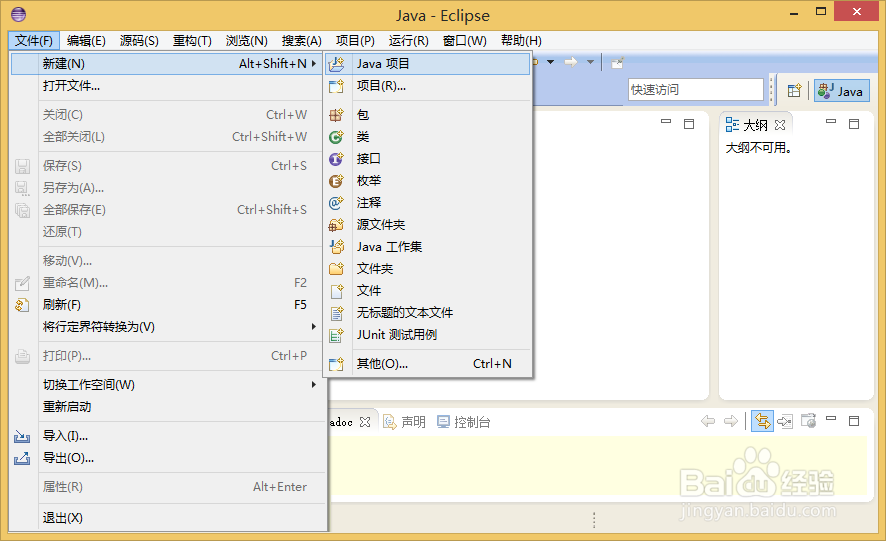Maximize the editor area
This screenshot has height=541, width=886.
click(689, 124)
